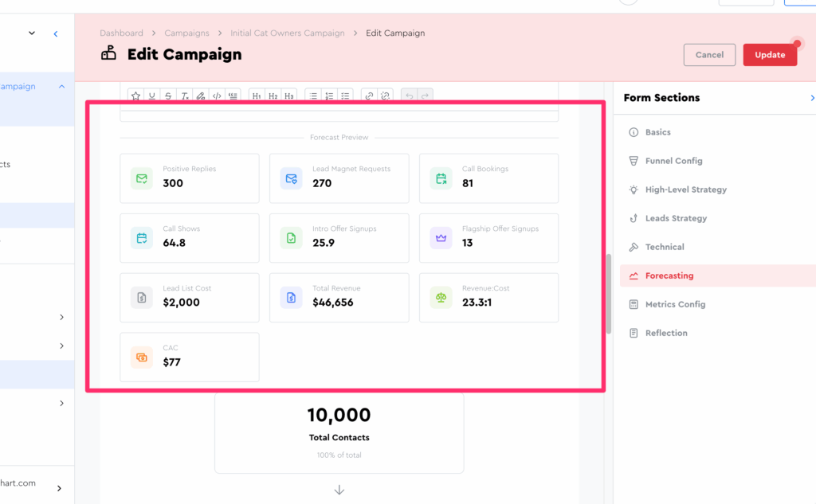The image size is (816, 504).
Task: Click the insert link icon in toolbar
Action: coord(369,96)
